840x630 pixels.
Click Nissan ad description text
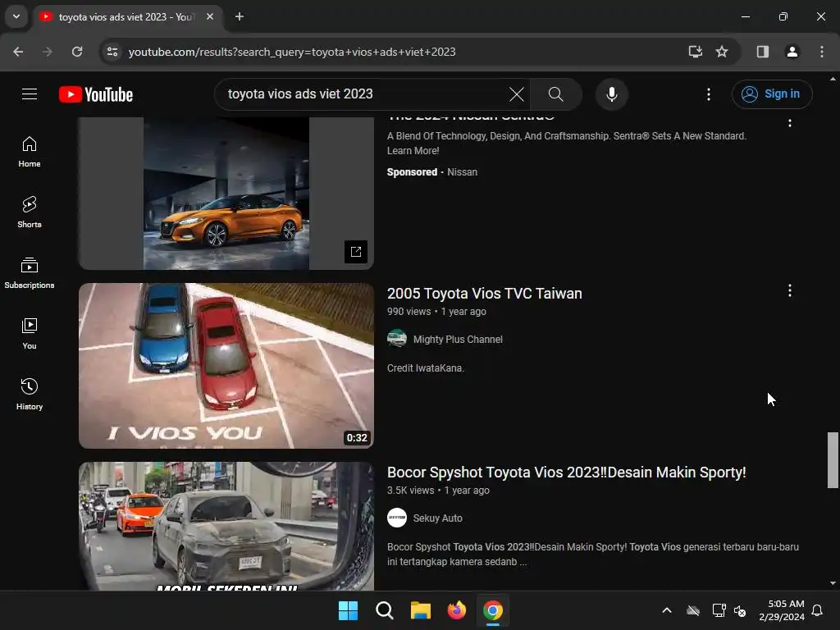point(566,144)
